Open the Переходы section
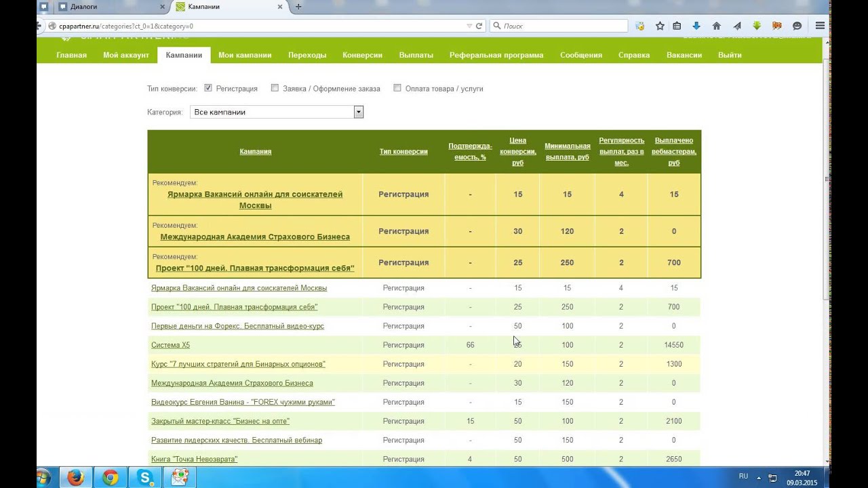Image resolution: width=868 pixels, height=488 pixels. click(x=307, y=55)
